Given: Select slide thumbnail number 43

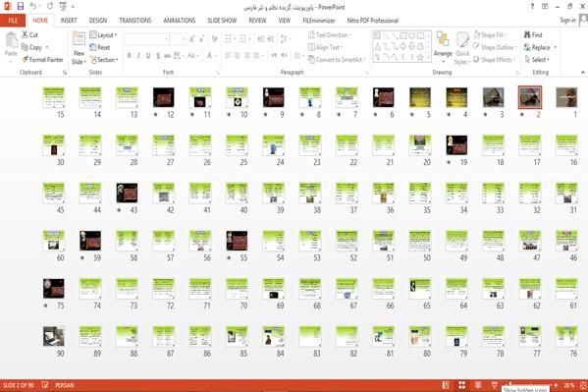Looking at the screenshot, I should tap(127, 193).
